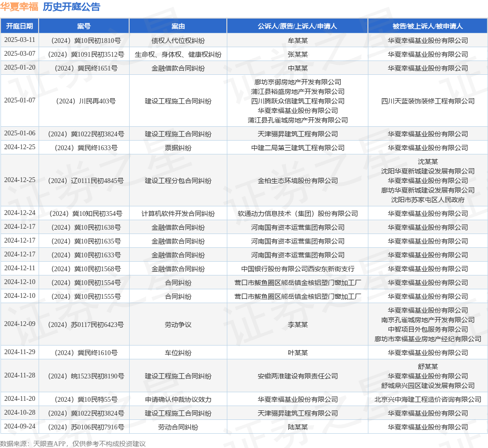Click plaintiff cell 叶某某
Viewport: 488px width, 448px height.
pos(297,353)
